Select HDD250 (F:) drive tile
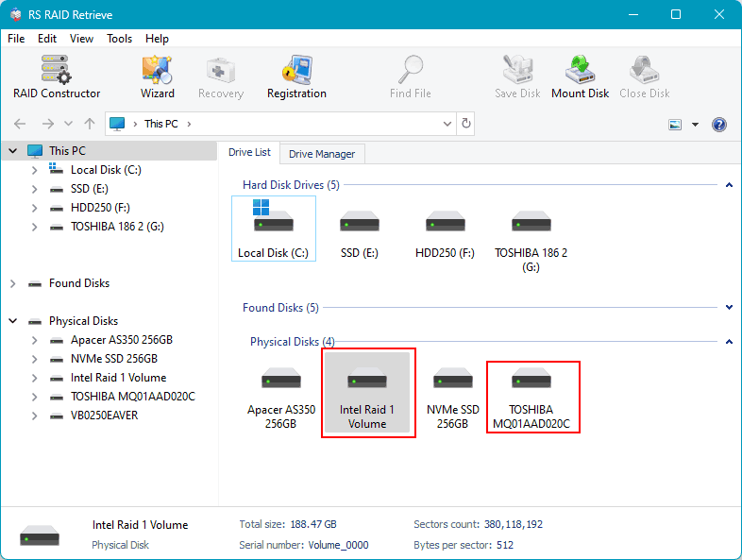 [x=445, y=234]
